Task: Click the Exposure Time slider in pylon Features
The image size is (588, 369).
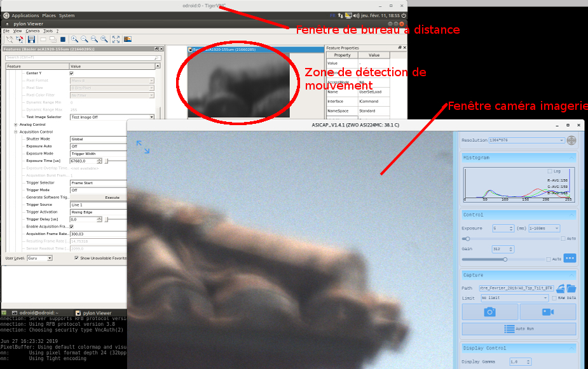Action: [x=116, y=161]
